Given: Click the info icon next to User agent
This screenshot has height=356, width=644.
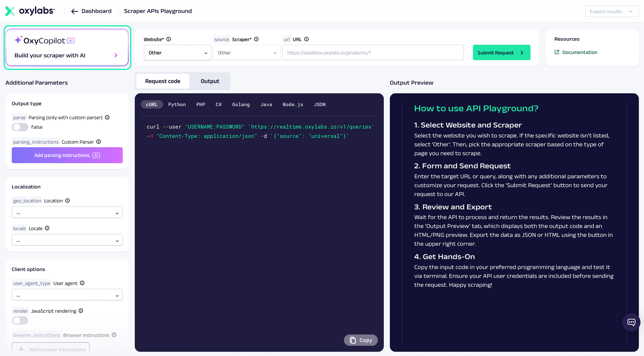Looking at the screenshot, I should (x=82, y=283).
